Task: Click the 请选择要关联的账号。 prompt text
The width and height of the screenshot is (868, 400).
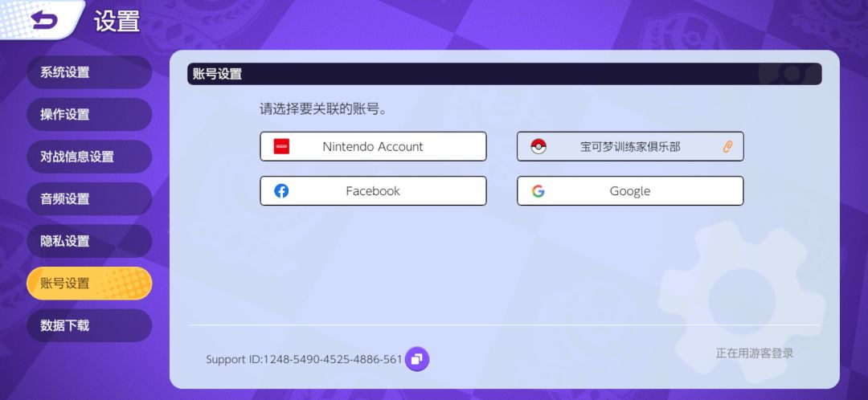Action: coord(323,109)
